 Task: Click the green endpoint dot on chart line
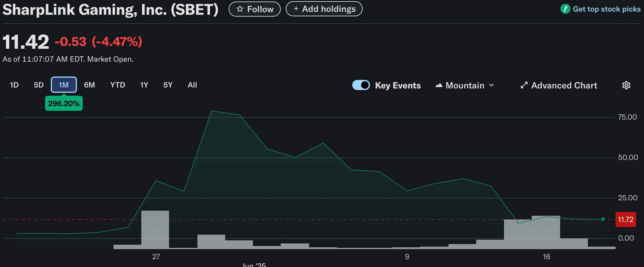[603, 219]
